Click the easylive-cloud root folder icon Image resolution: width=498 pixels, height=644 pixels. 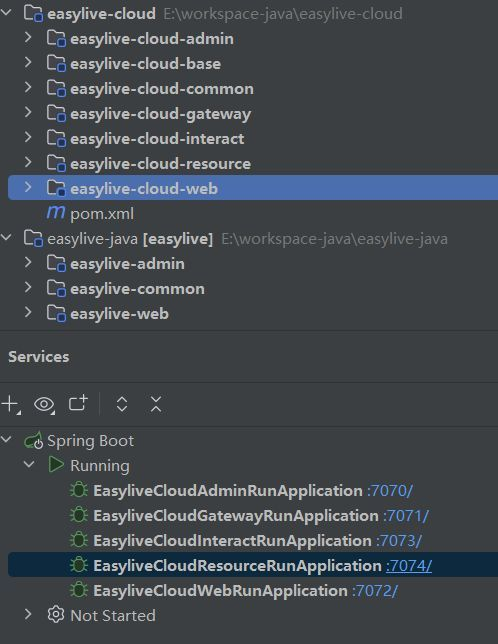[33, 14]
